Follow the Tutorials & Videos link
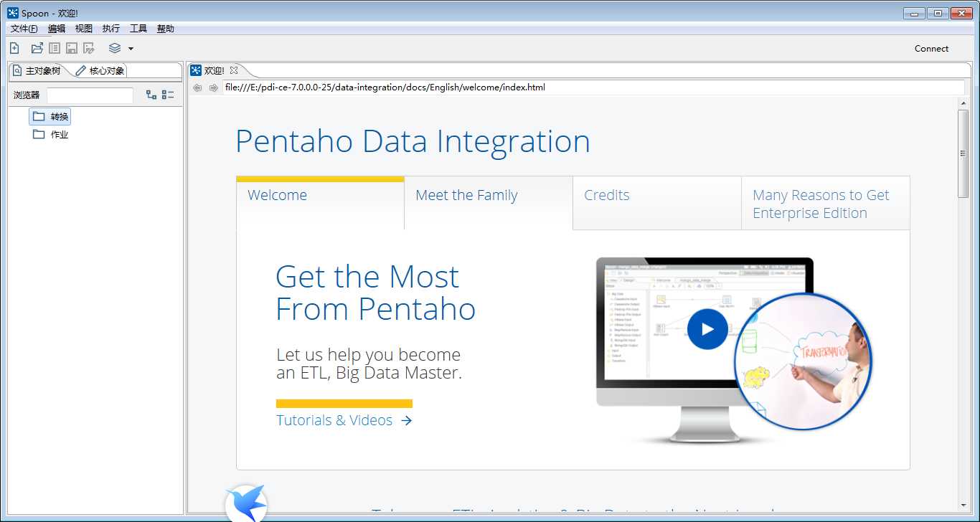 344,420
